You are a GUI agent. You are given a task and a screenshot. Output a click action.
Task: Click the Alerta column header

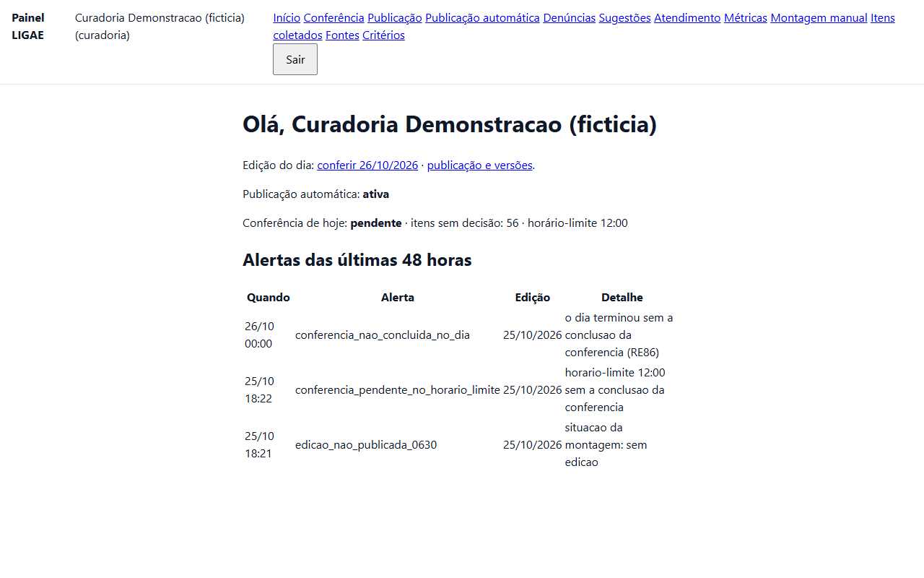pos(398,297)
